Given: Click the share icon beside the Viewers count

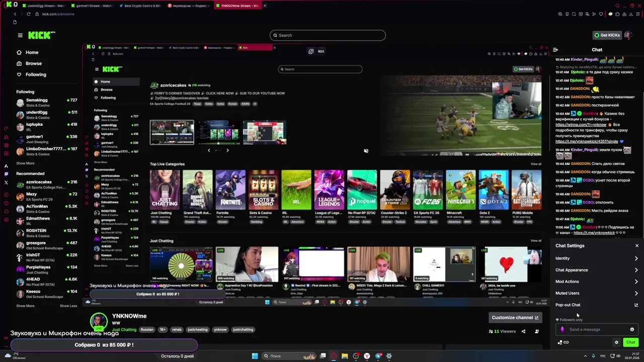Looking at the screenshot, I should click(x=523, y=331).
